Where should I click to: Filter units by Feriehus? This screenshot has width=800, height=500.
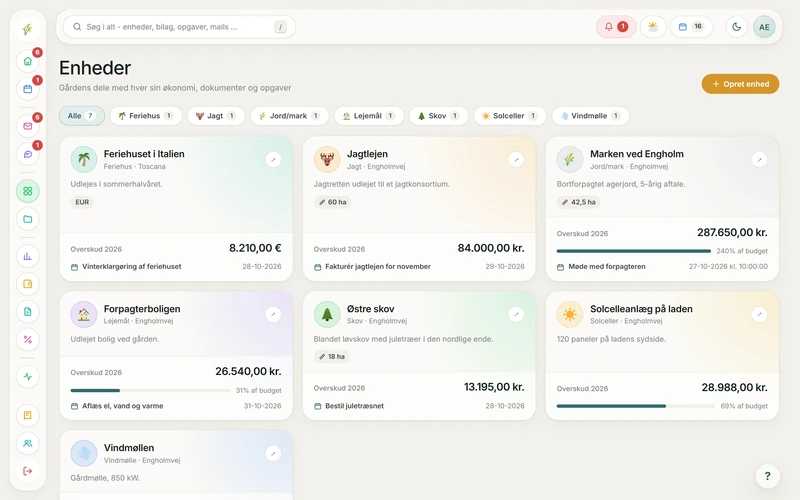[145, 116]
